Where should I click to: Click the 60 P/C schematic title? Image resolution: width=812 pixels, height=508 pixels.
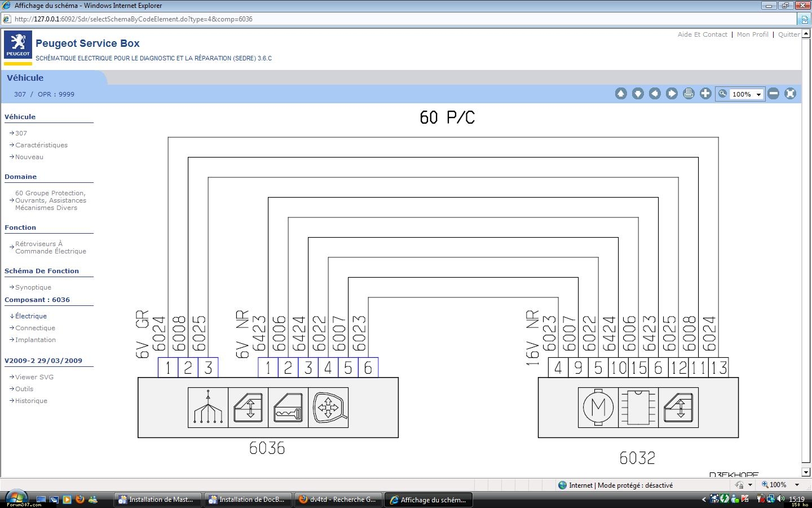pos(447,117)
